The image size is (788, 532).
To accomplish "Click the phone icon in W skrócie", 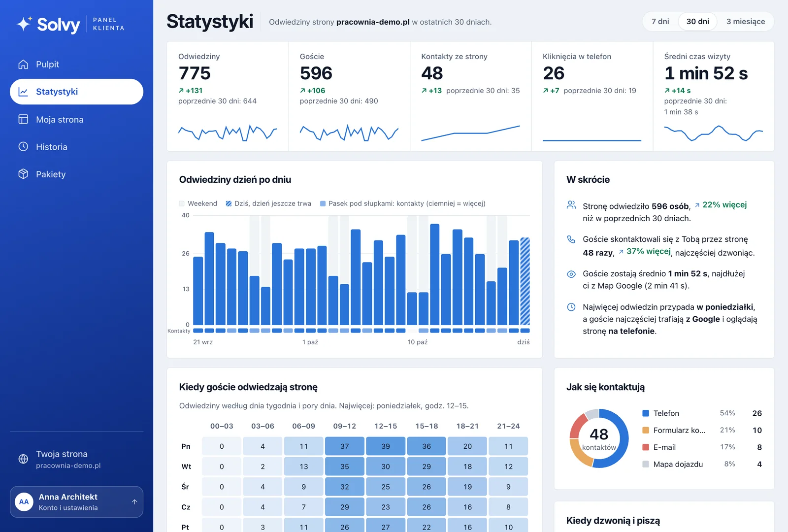I will (571, 239).
